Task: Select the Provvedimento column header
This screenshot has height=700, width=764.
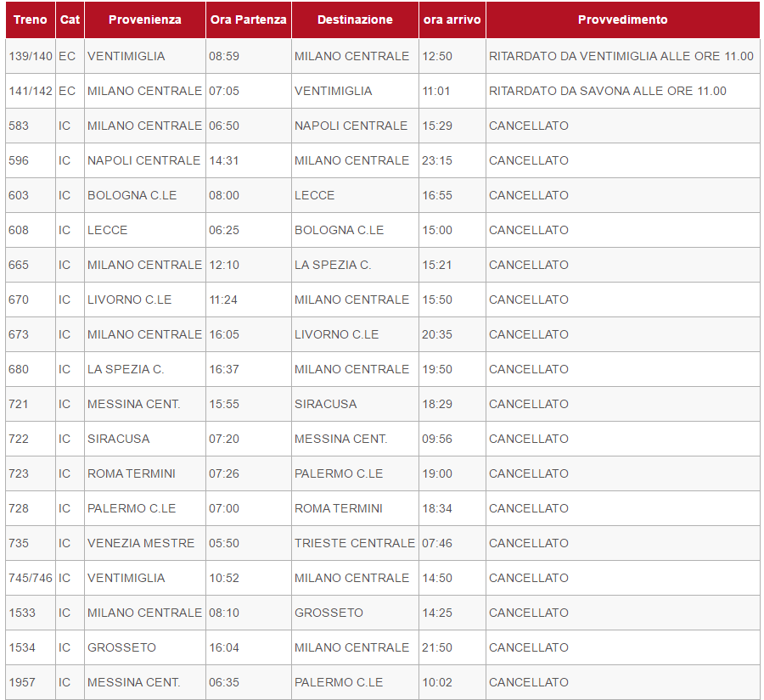Action: point(622,20)
